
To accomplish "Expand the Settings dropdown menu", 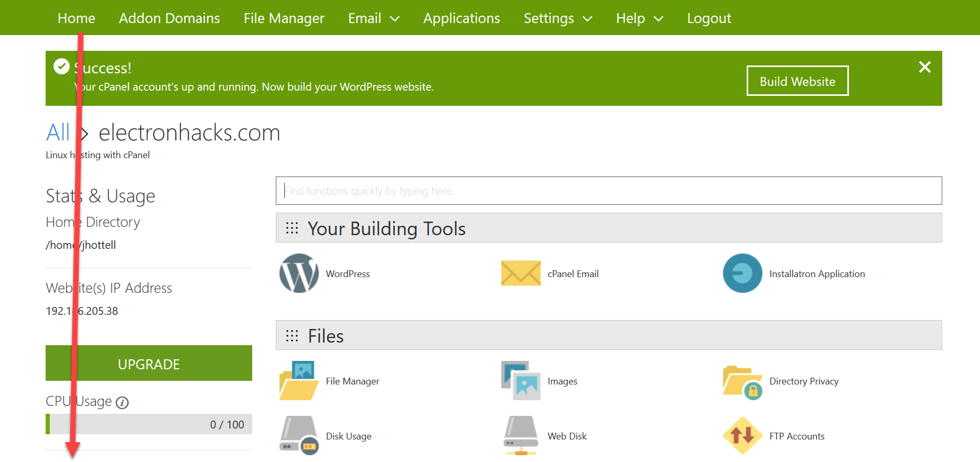I will point(558,18).
